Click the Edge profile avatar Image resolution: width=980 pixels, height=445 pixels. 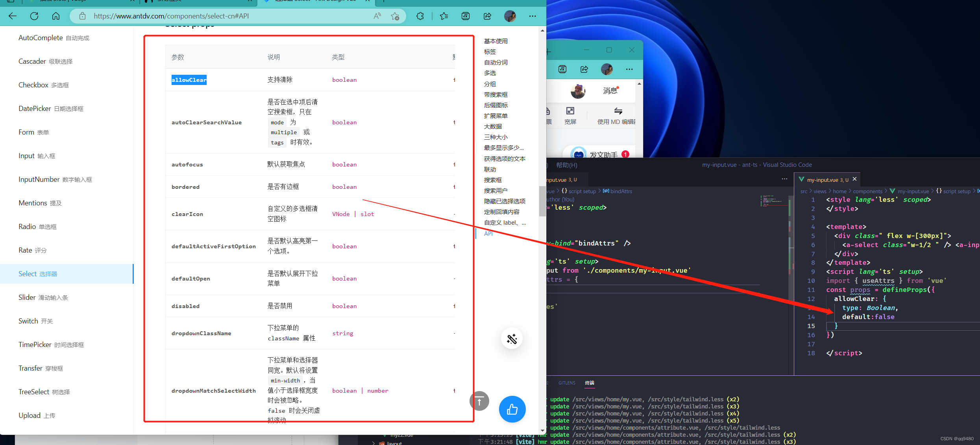(x=510, y=16)
